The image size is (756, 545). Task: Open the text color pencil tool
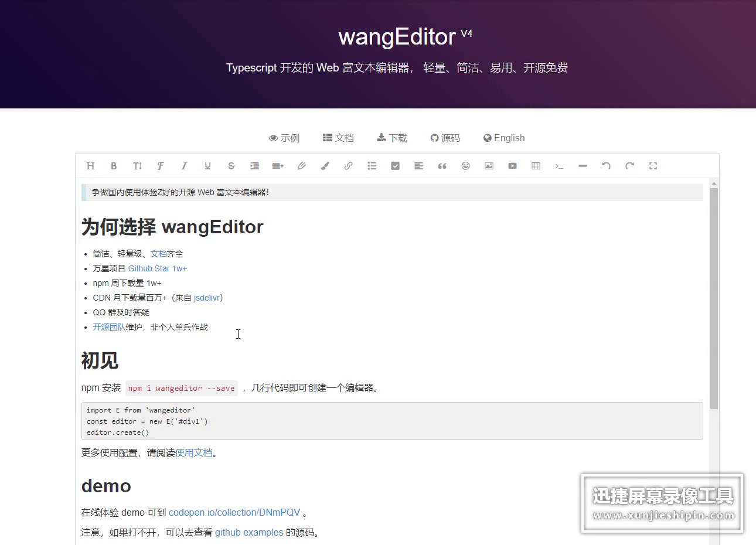[x=301, y=166]
